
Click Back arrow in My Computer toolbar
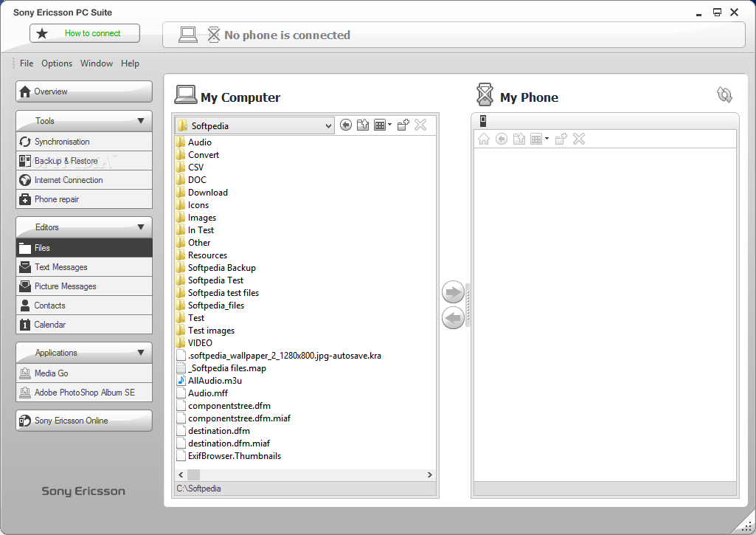coord(346,125)
